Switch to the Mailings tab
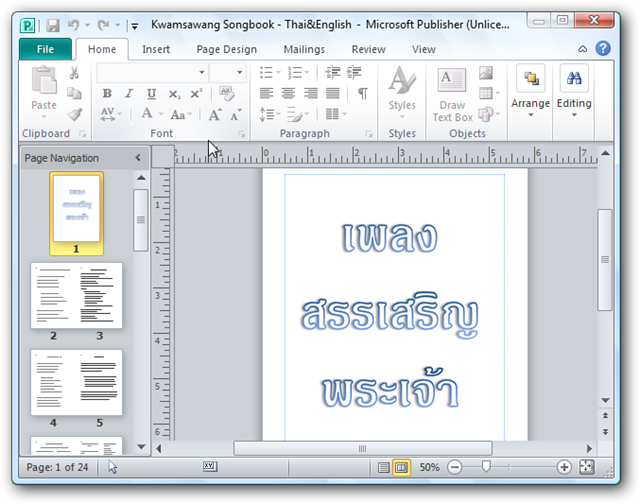 pyautogui.click(x=304, y=49)
